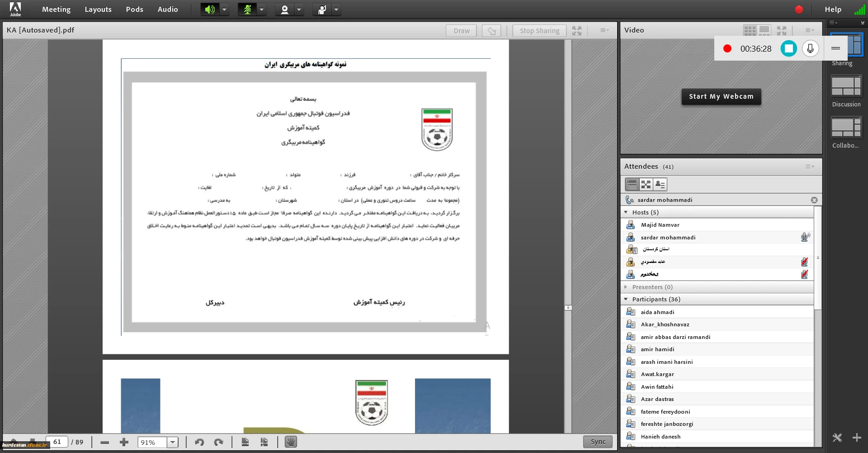This screenshot has height=453, width=868.
Task: Collapse the Hosts (5) group
Action: point(626,212)
